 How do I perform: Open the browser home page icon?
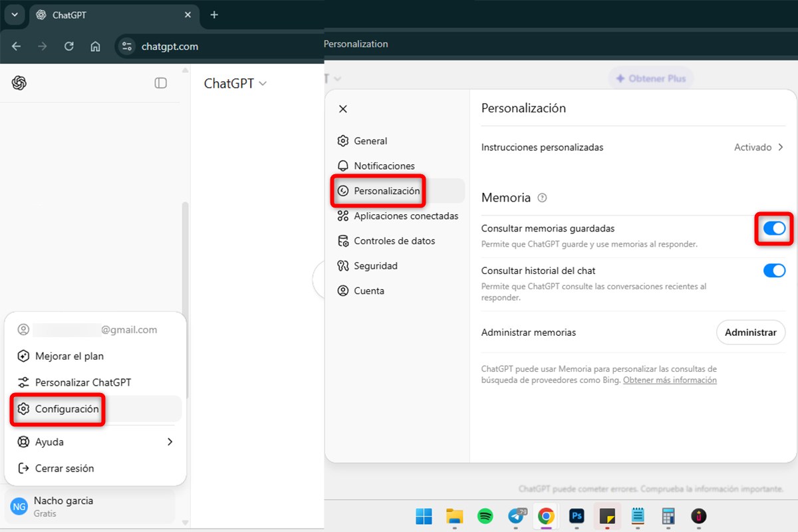95,47
